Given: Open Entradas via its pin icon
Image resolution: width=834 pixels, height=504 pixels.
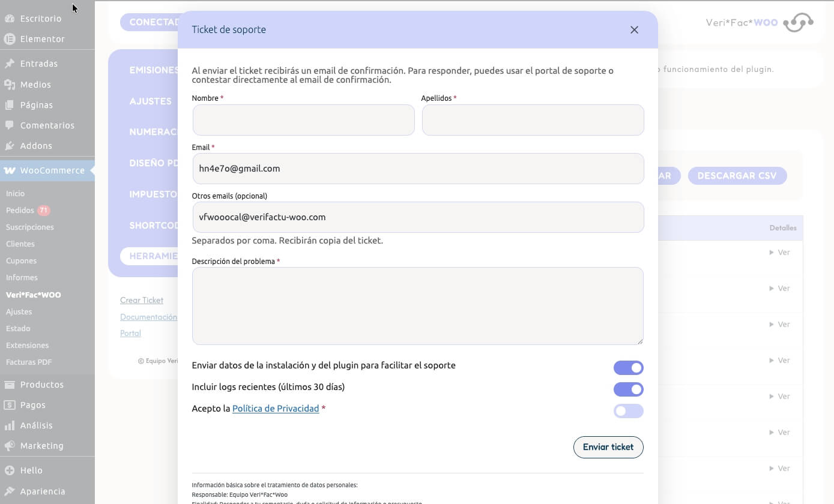Looking at the screenshot, I should [9, 64].
